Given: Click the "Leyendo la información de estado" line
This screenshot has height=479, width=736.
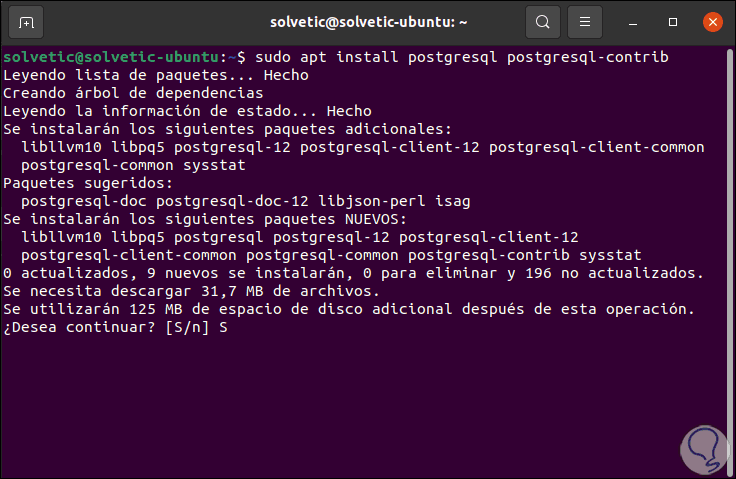Looking at the screenshot, I should point(187,111).
